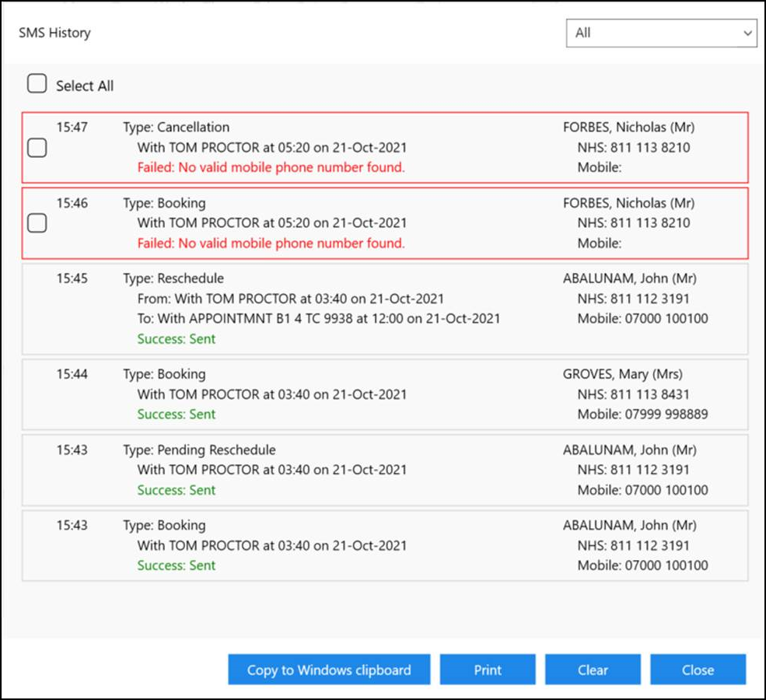Click the 'Type: Cancellation' text for Nicholas Forbes
The height and width of the screenshot is (700, 766).
coord(177,128)
